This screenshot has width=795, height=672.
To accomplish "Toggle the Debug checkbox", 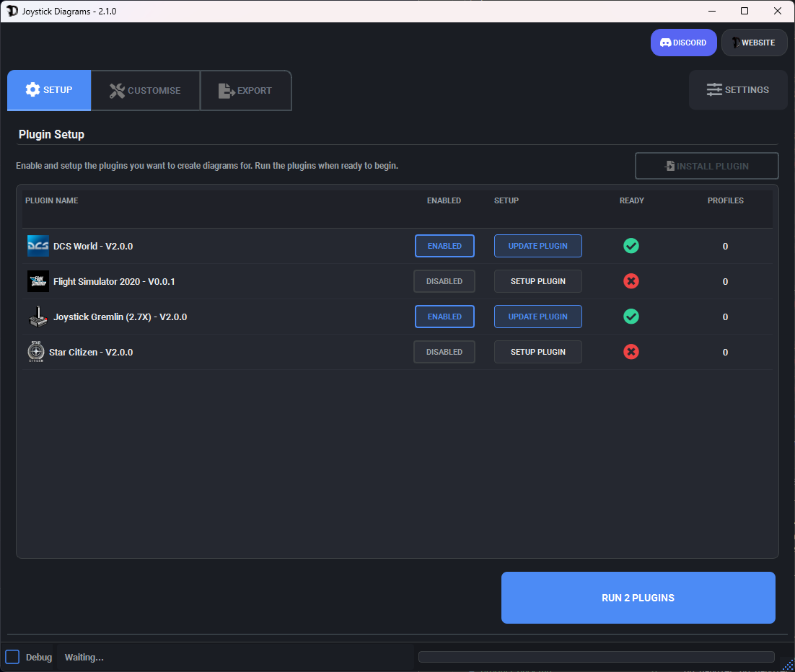I will click(13, 657).
